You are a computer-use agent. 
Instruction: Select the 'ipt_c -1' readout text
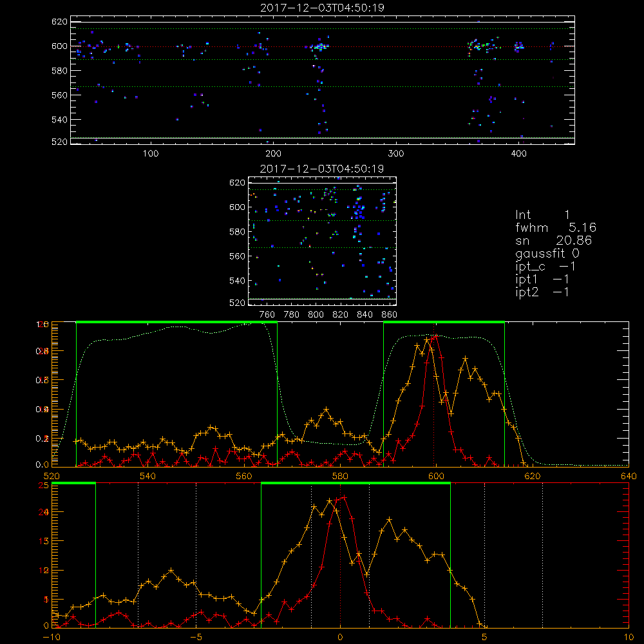(545, 267)
